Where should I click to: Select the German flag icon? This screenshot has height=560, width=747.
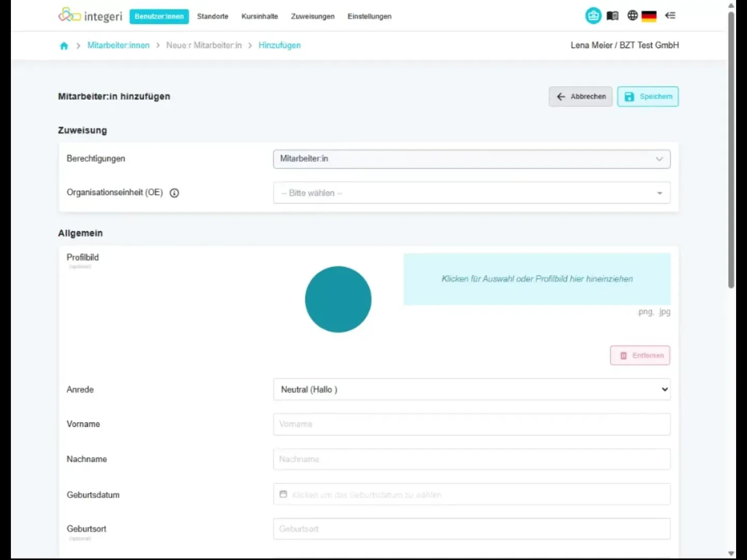point(649,16)
